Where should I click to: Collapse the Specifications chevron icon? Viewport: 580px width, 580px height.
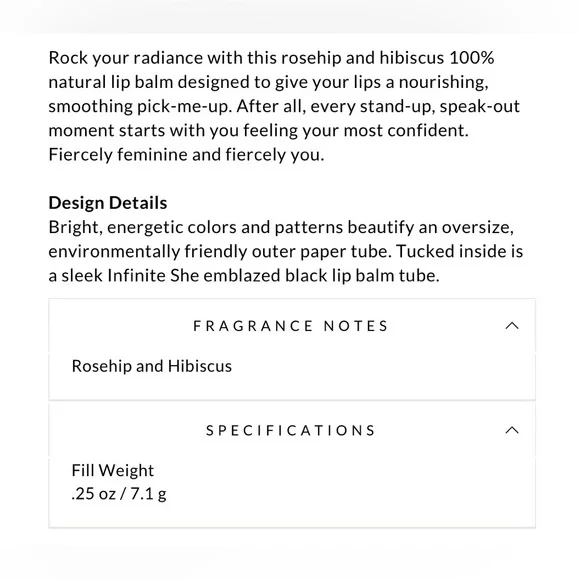click(x=512, y=430)
